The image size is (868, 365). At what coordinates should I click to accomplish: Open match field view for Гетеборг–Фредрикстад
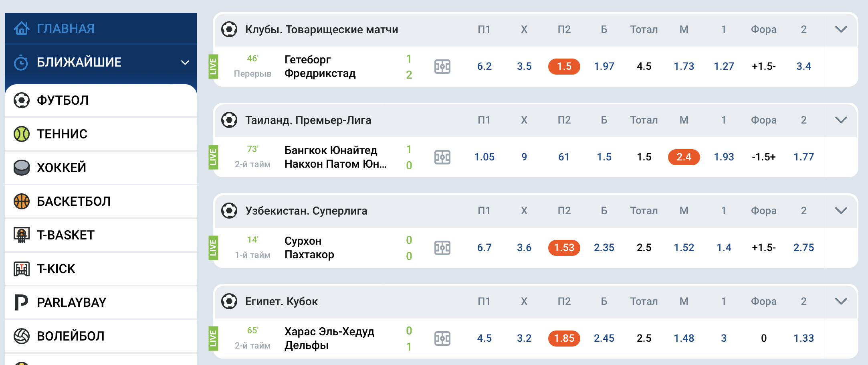click(x=442, y=67)
